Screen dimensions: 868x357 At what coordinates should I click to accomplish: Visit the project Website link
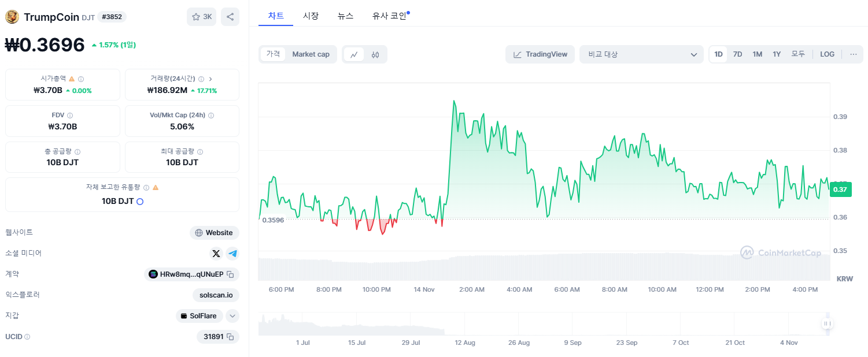tap(215, 233)
